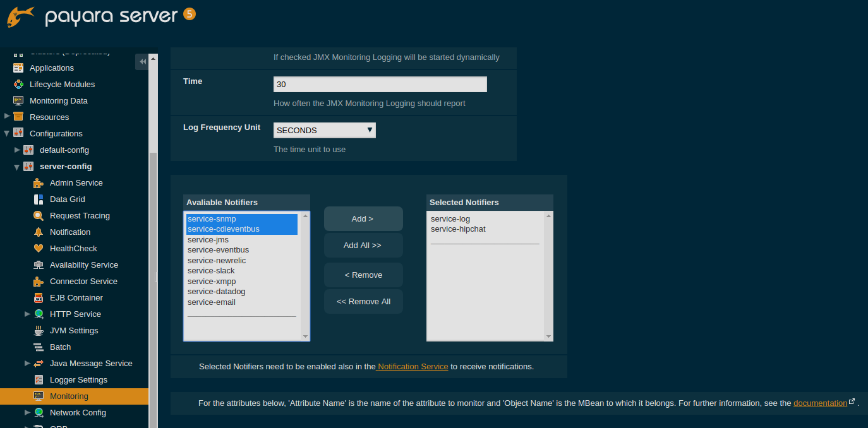Viewport: 868px width, 428px height.
Task: Open Applications in the tree
Action: (x=52, y=68)
